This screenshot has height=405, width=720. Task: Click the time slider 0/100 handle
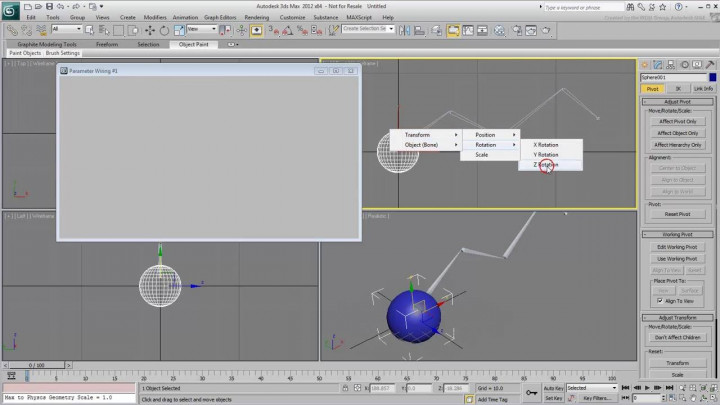coord(37,366)
